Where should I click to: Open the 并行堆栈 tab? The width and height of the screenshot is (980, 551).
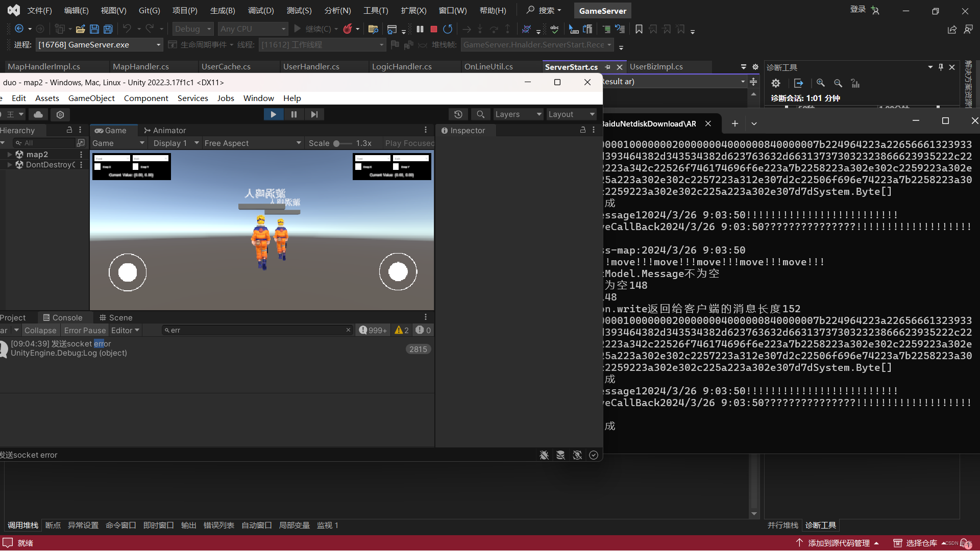tap(782, 525)
